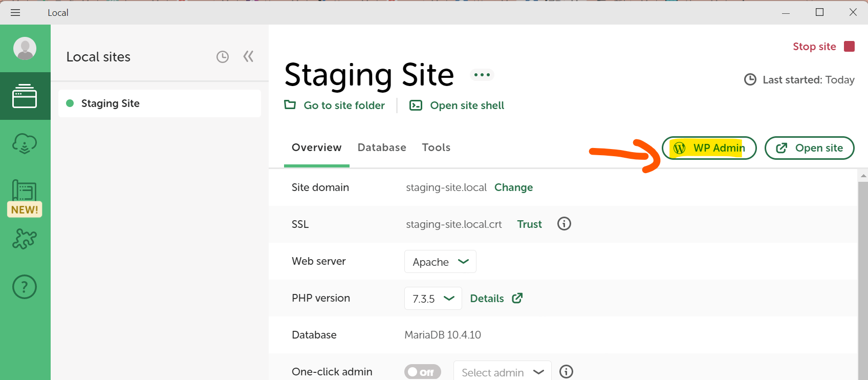
Task: Open the Blueprints sidebar icon
Action: (x=25, y=191)
